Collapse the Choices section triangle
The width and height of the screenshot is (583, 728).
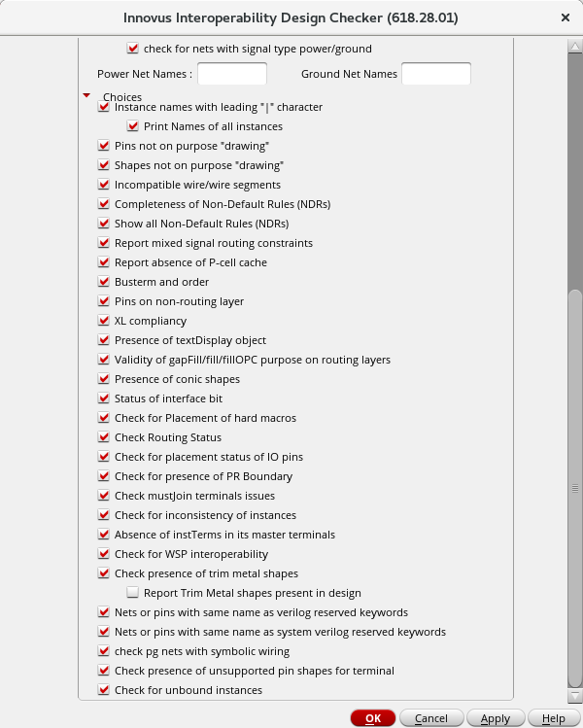(x=86, y=95)
